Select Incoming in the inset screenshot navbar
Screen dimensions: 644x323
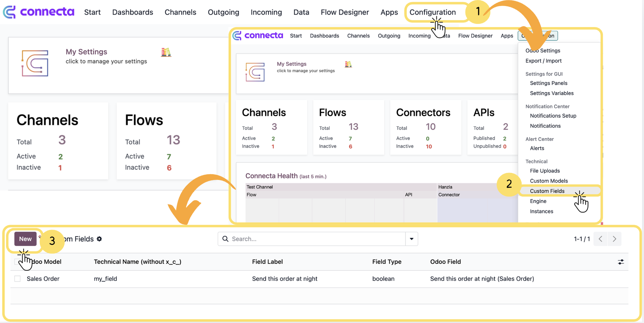(419, 36)
